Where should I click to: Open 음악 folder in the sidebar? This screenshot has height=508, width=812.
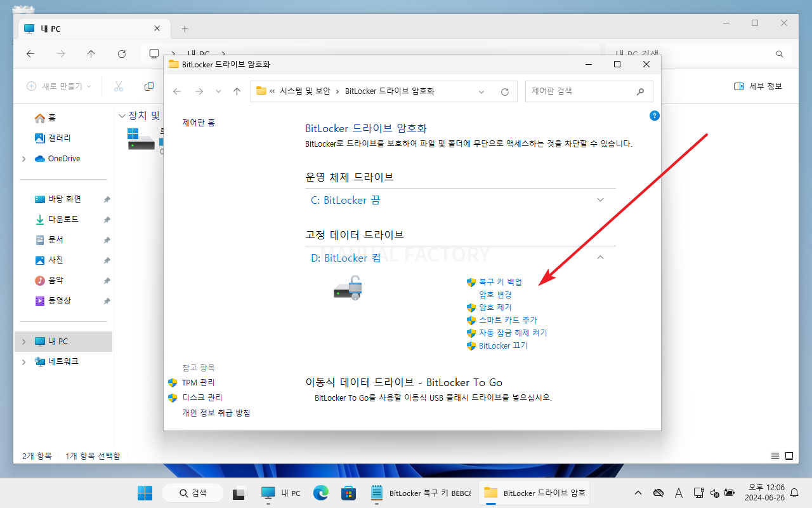coord(56,280)
